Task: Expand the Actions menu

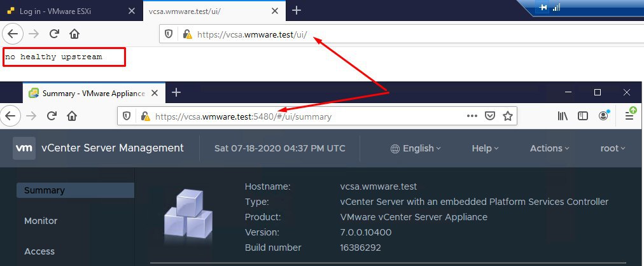Action: pos(550,148)
